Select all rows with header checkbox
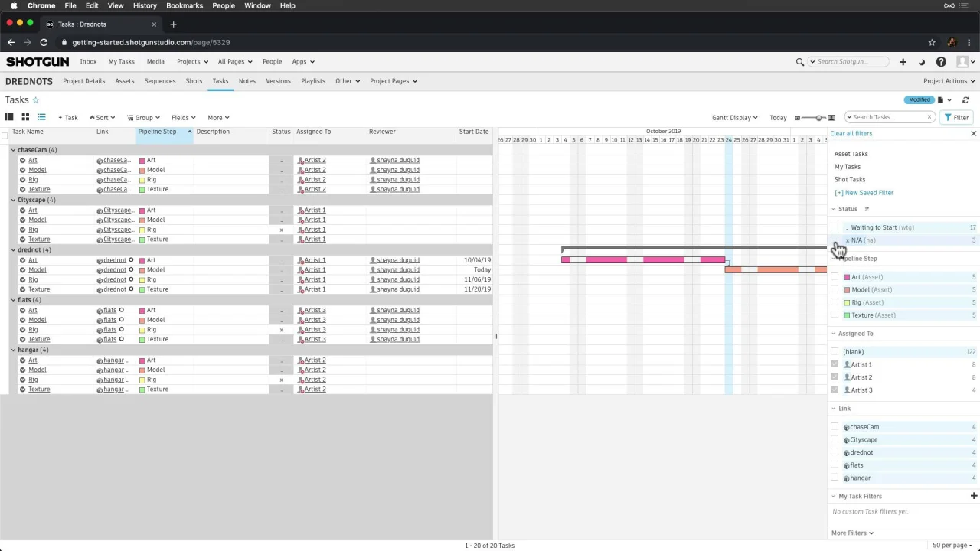This screenshot has width=980, height=551. pos(5,135)
